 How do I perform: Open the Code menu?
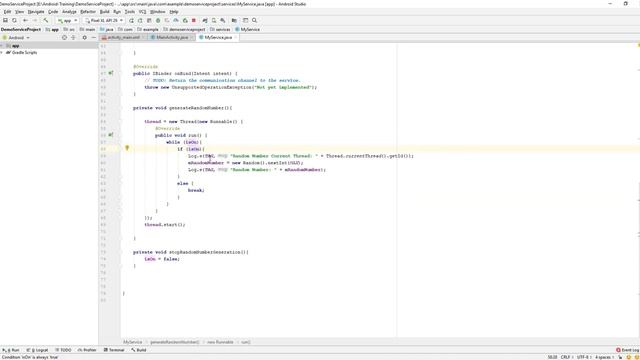pos(53,12)
